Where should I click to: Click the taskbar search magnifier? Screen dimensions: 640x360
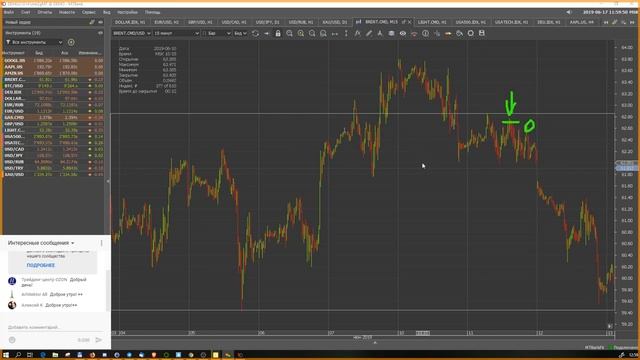click(x=18, y=355)
